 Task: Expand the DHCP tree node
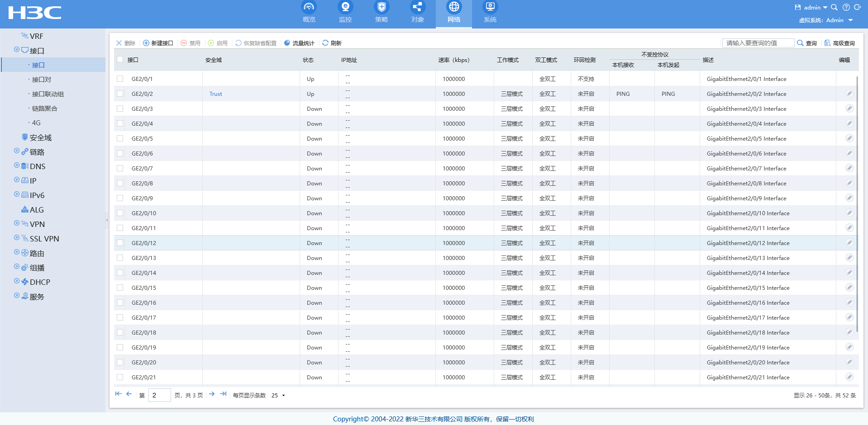pos(17,281)
